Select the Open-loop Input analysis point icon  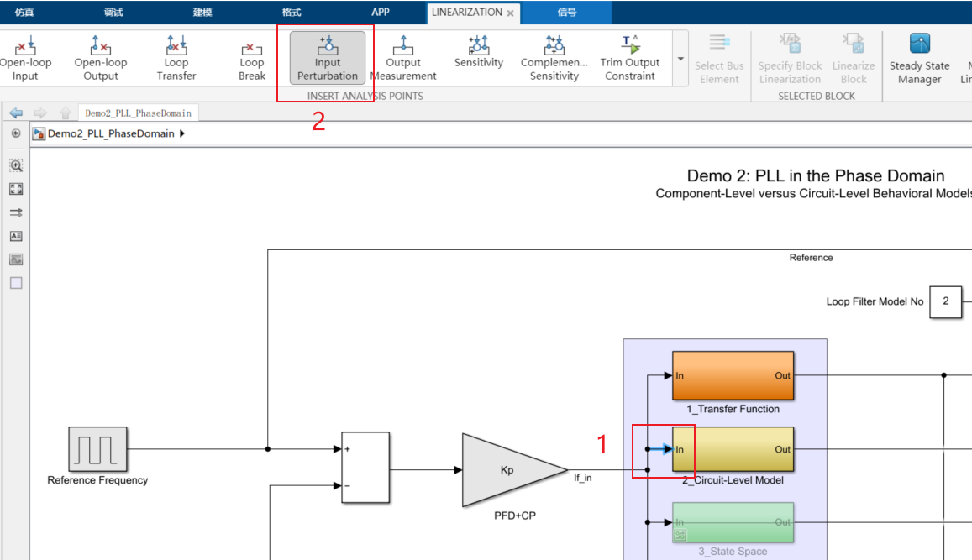25,56
